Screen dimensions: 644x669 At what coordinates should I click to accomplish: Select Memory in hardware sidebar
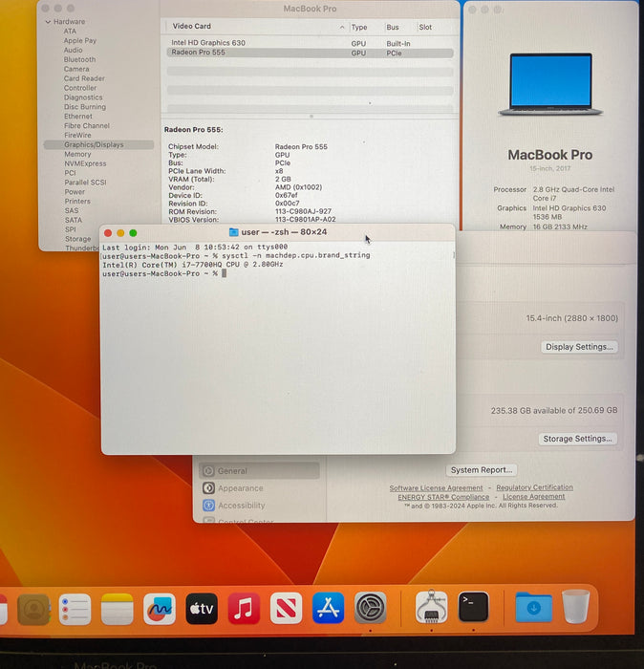pos(77,154)
